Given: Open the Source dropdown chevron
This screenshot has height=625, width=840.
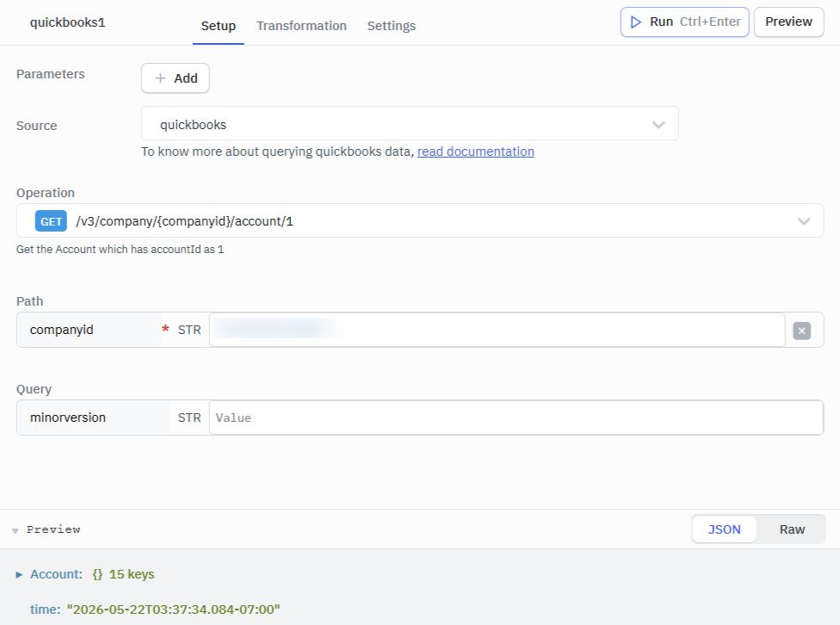Looking at the screenshot, I should pyautogui.click(x=658, y=124).
